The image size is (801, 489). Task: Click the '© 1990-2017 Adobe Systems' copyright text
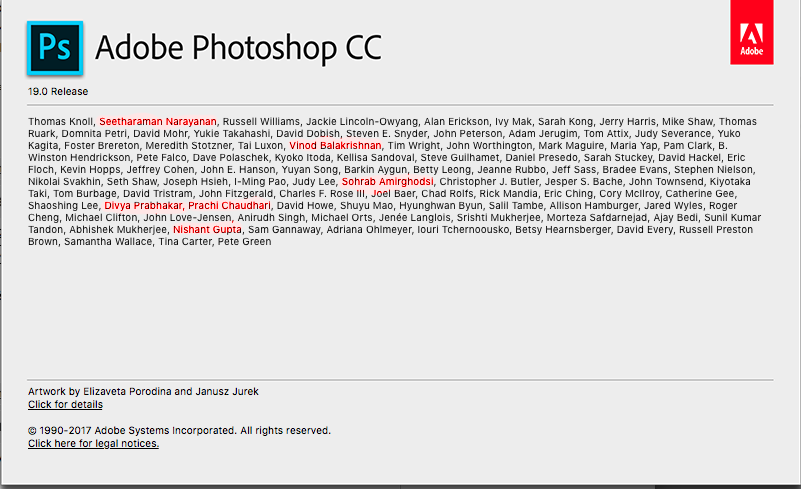(x=179, y=430)
